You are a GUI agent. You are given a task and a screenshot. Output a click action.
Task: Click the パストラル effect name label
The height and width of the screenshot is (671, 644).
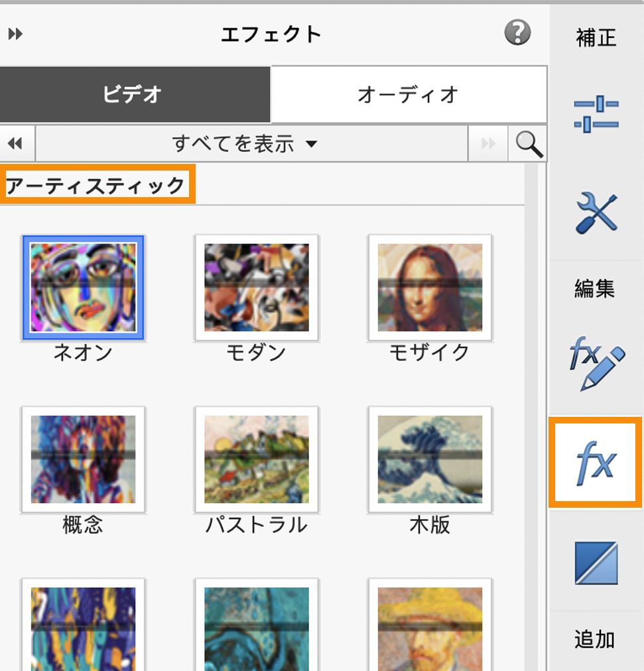(256, 525)
